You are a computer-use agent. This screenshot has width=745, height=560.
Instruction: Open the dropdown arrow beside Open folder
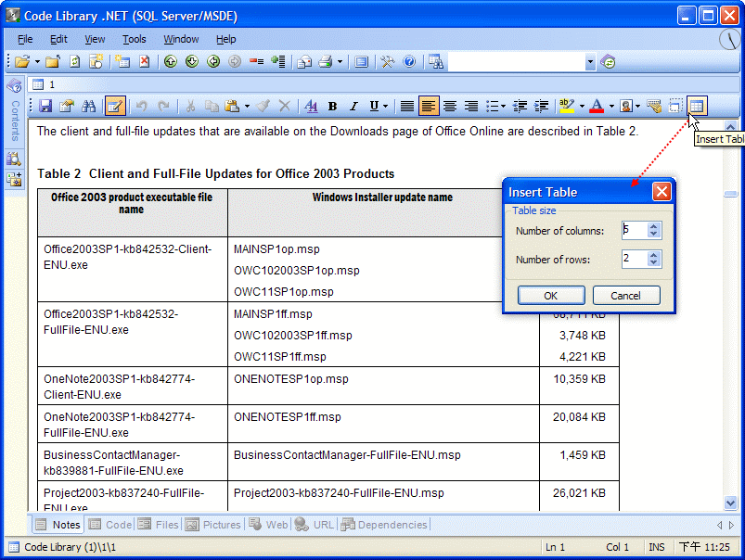pos(37,62)
